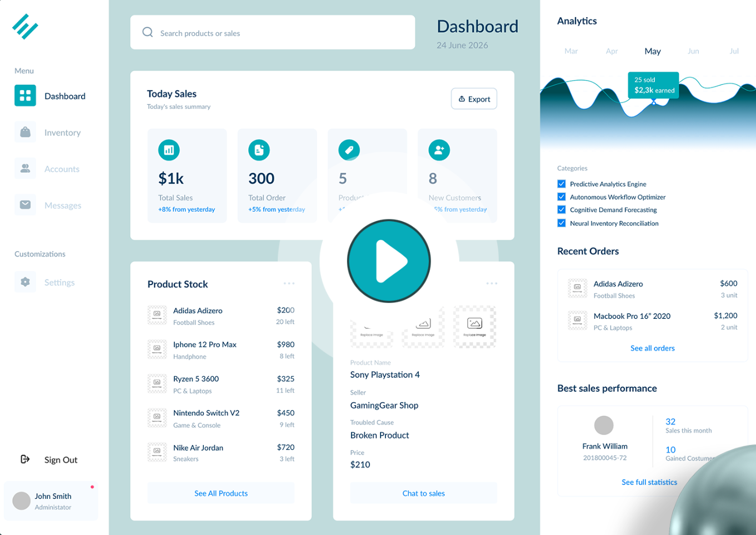Uncheck Neural Inventory Reconciliation
The image size is (756, 535).
click(561, 223)
